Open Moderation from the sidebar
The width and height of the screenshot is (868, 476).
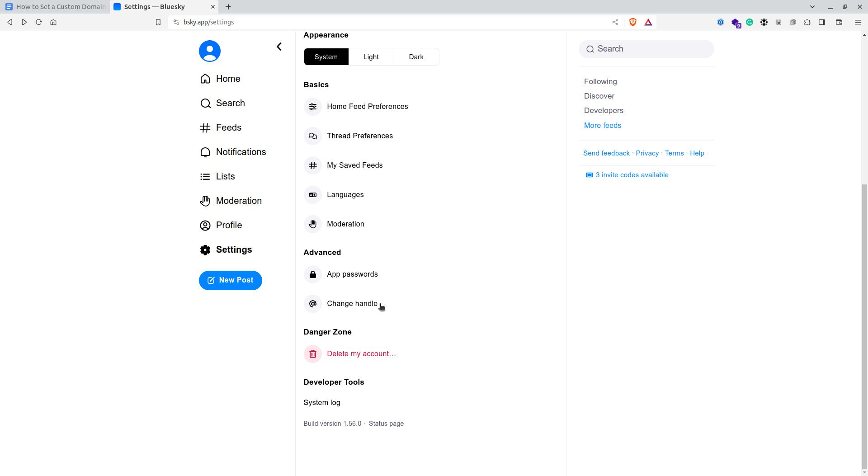(239, 201)
